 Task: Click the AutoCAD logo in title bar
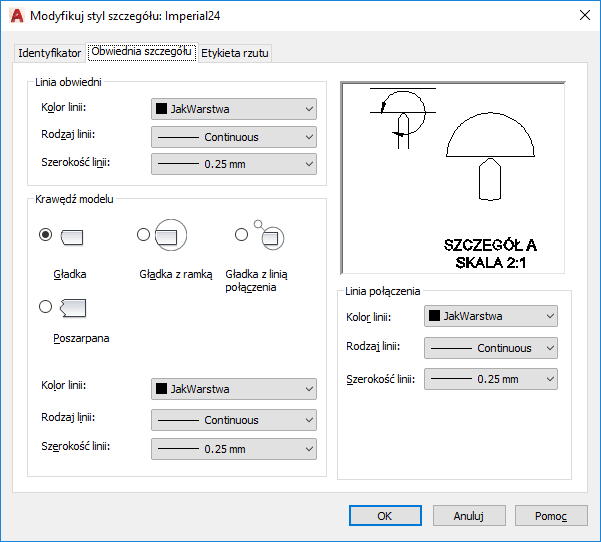(17, 16)
